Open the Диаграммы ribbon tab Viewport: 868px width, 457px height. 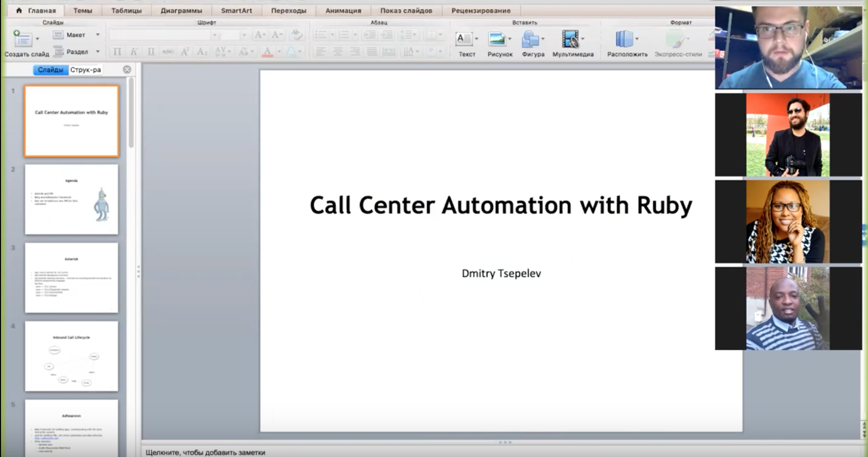pos(181,10)
